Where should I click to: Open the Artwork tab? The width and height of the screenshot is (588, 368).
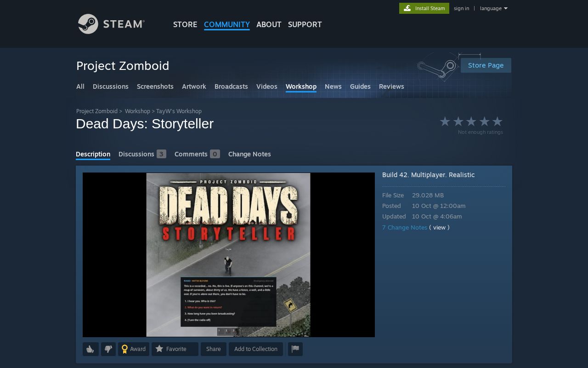click(x=194, y=86)
